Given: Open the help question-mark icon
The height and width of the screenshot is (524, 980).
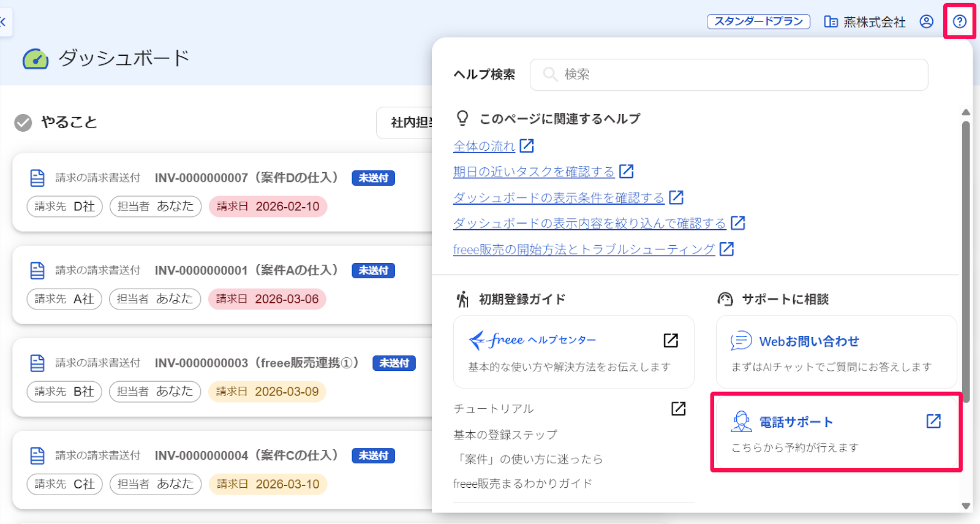Looking at the screenshot, I should 960,21.
